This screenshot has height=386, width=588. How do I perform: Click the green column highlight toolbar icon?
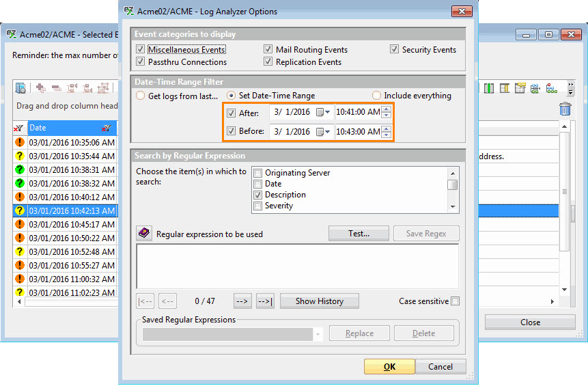490,88
